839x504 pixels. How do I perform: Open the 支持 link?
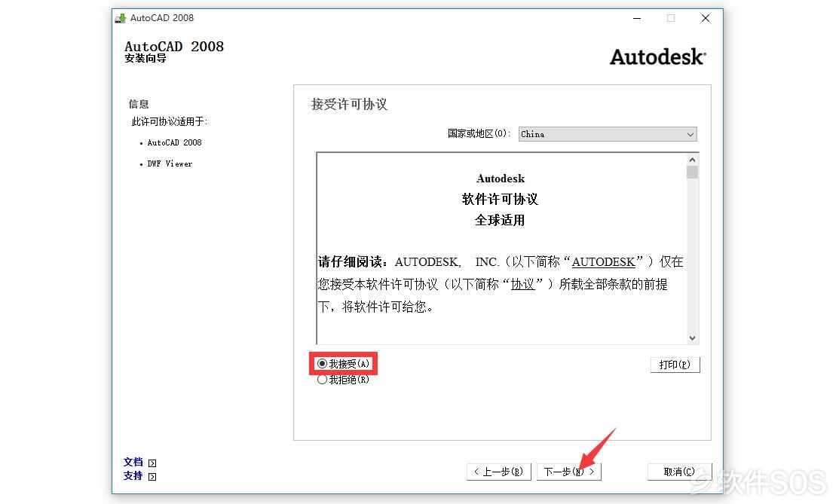point(133,476)
